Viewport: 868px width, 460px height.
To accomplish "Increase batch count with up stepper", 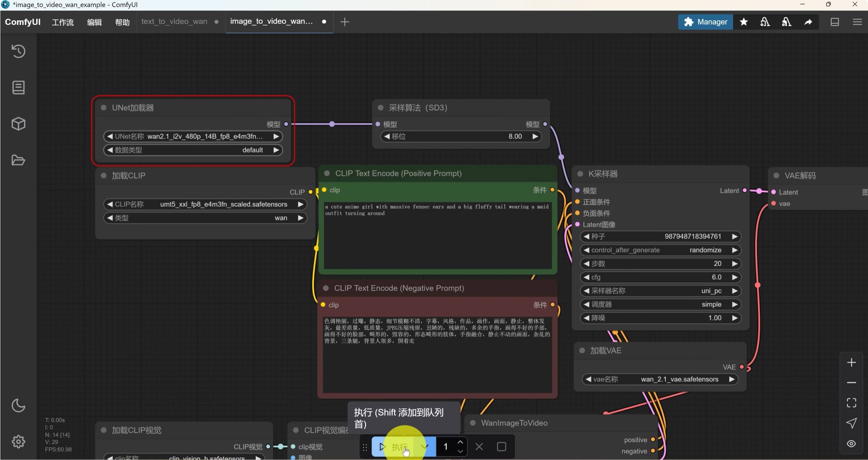I will click(460, 442).
